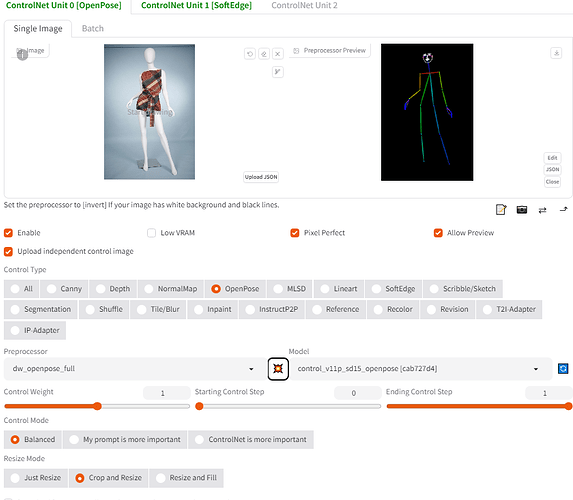Click the Control Weight slider handle
Image resolution: width=573 pixels, height=500 pixels.
click(97, 406)
